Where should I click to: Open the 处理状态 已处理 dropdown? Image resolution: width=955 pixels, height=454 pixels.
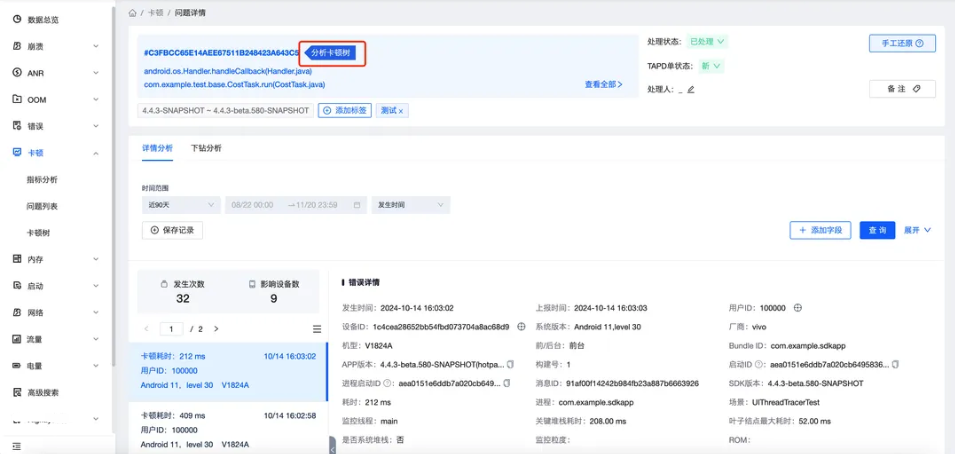pyautogui.click(x=707, y=42)
